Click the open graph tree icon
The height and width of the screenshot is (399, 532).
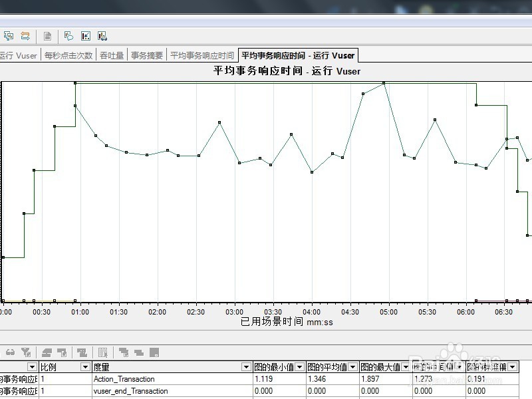coord(9,36)
